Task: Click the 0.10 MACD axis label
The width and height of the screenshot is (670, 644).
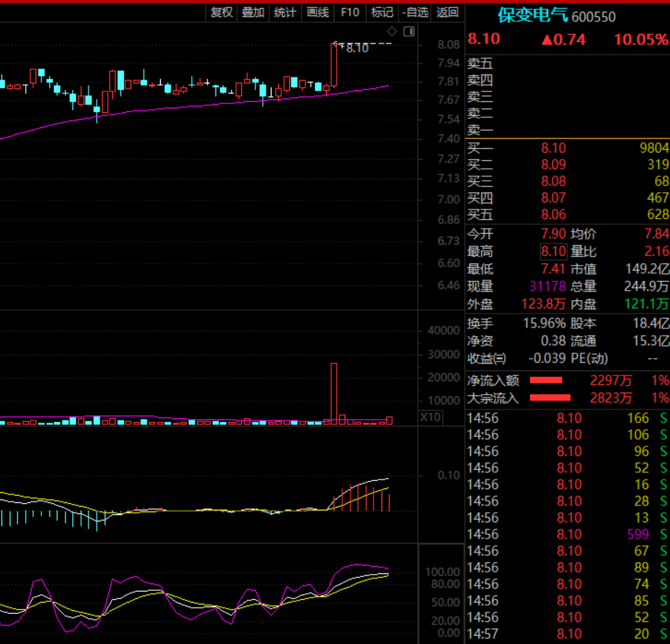Action: tap(448, 475)
